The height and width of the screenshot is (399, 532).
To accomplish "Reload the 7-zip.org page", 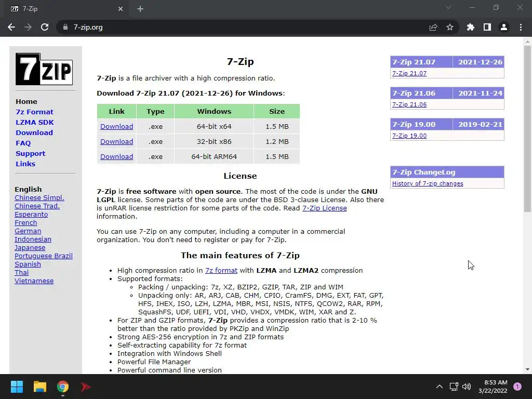I will tap(45, 27).
